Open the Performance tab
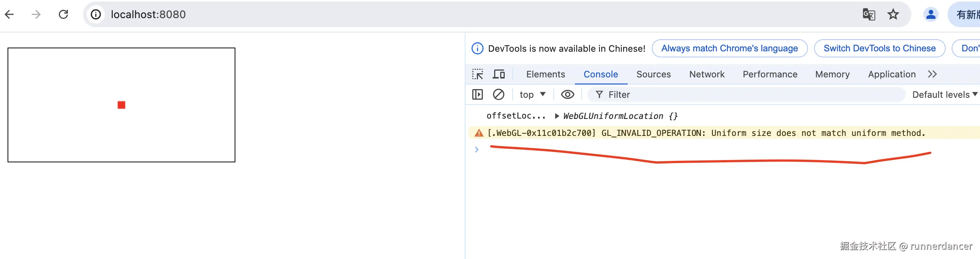The image size is (980, 259). coord(770,74)
